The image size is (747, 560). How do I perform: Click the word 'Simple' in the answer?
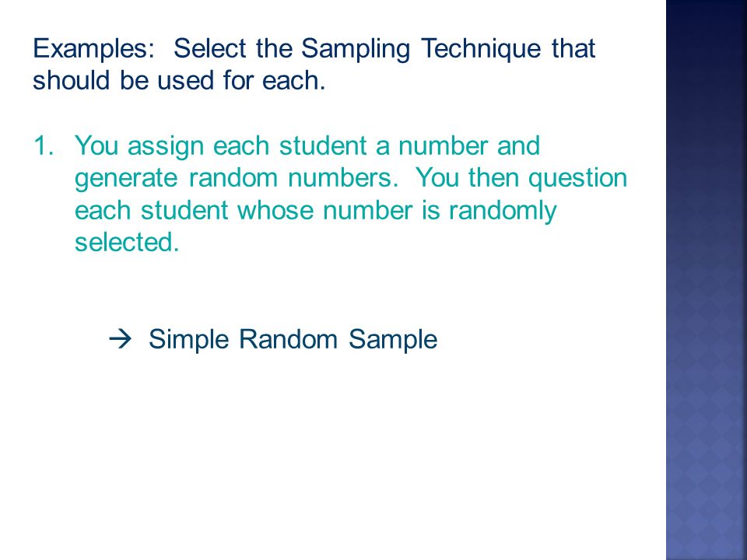(x=188, y=340)
